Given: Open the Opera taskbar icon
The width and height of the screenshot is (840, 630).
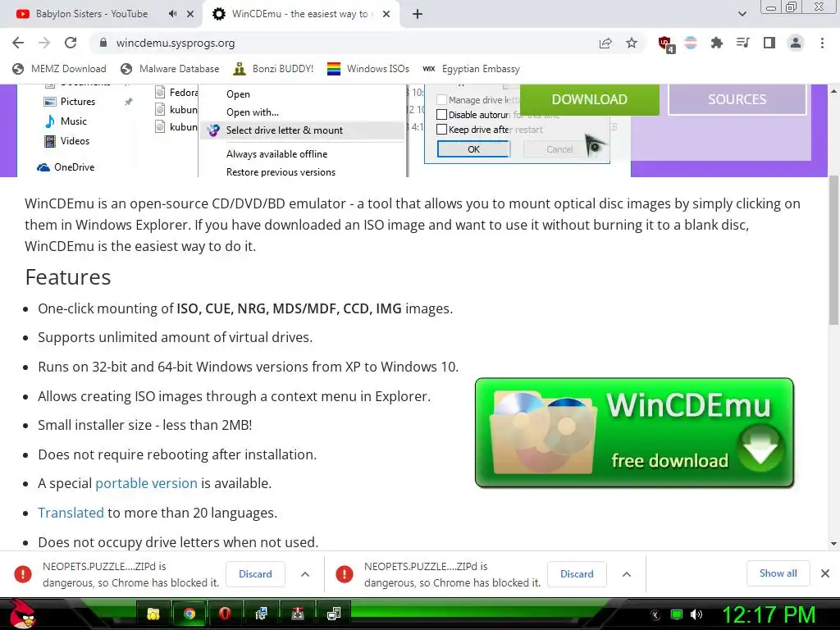Looking at the screenshot, I should click(x=225, y=614).
